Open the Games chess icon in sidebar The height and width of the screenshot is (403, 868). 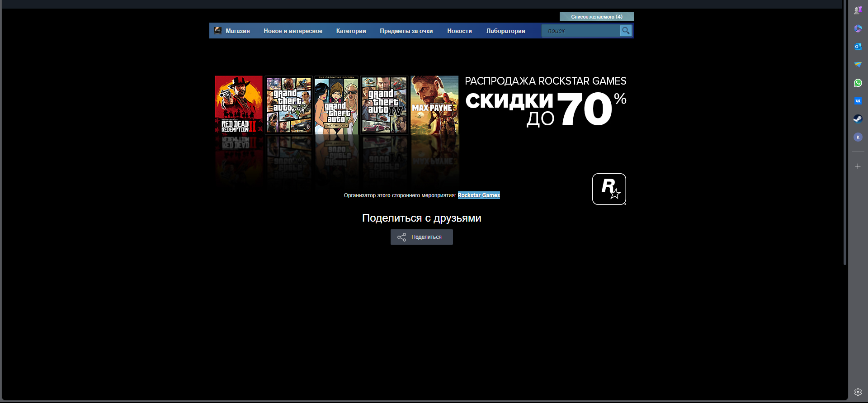[858, 10]
